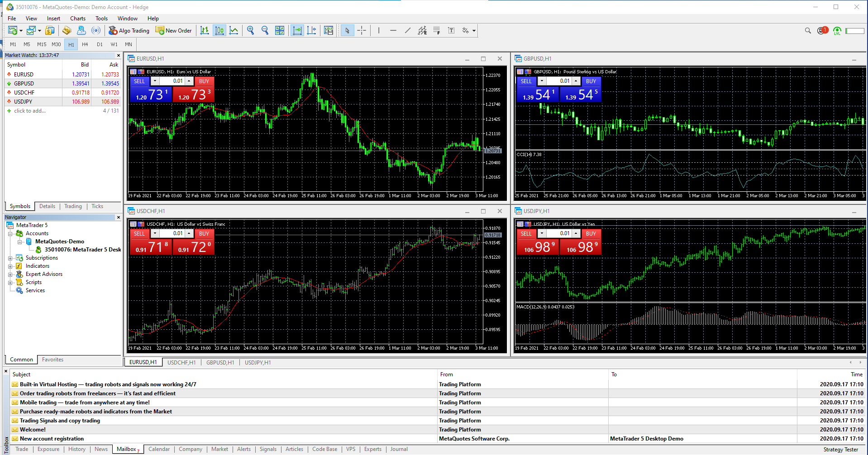
Task: Click 'click to add...' symbol row
Action: (x=63, y=110)
